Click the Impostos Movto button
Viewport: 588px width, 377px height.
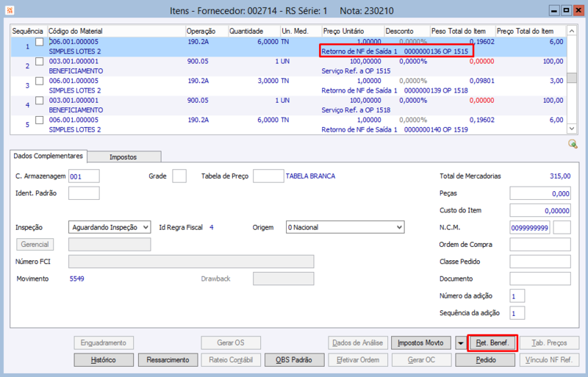(x=420, y=343)
